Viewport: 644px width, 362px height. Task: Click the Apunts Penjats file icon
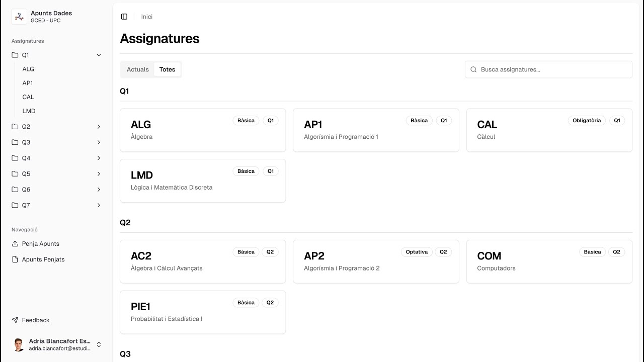[15, 259]
